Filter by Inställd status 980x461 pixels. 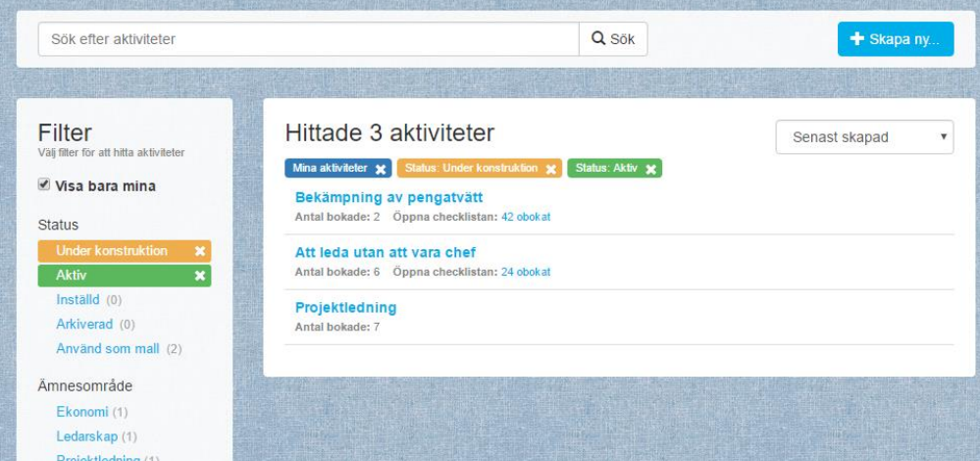(x=77, y=300)
